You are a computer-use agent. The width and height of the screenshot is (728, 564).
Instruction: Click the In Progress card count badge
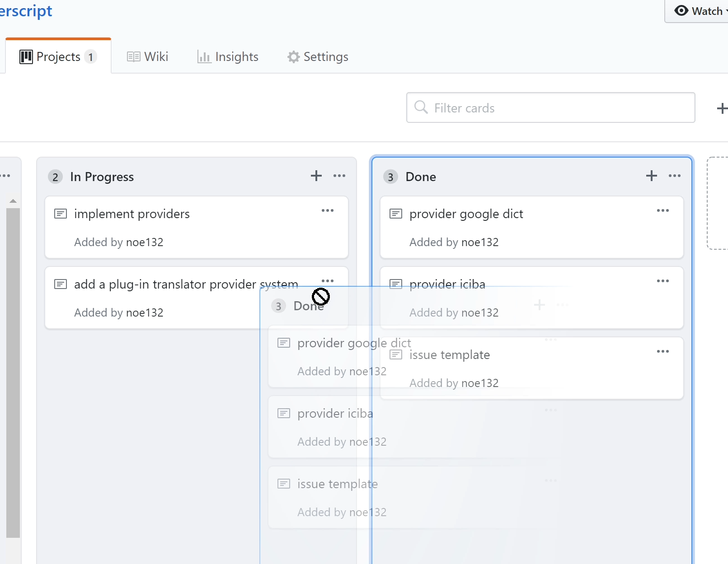(55, 177)
